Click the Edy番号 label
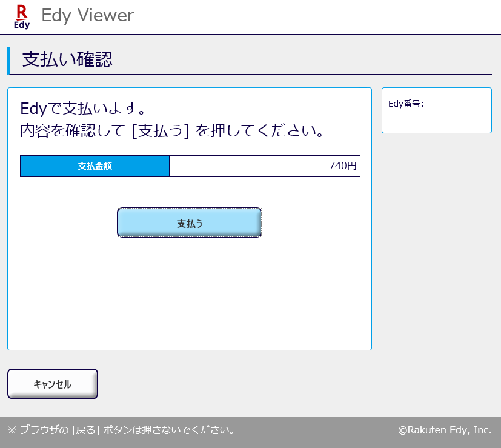This screenshot has height=448, width=501. [405, 104]
